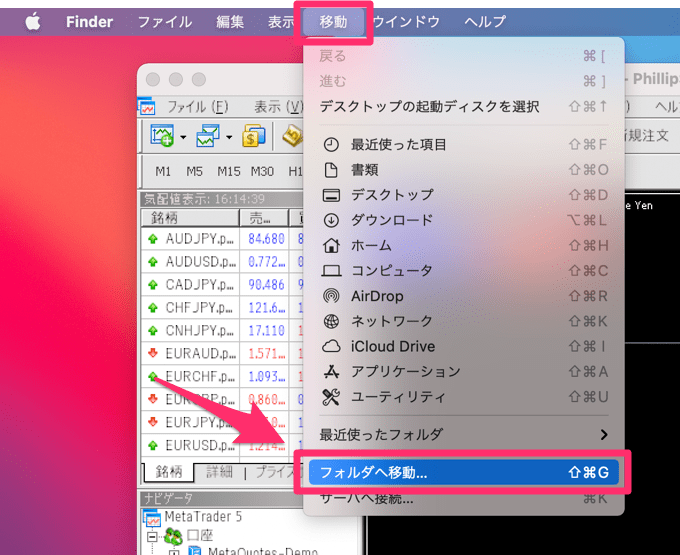
Task: Select the CNHJPY symbol row
Action: [x=222, y=331]
